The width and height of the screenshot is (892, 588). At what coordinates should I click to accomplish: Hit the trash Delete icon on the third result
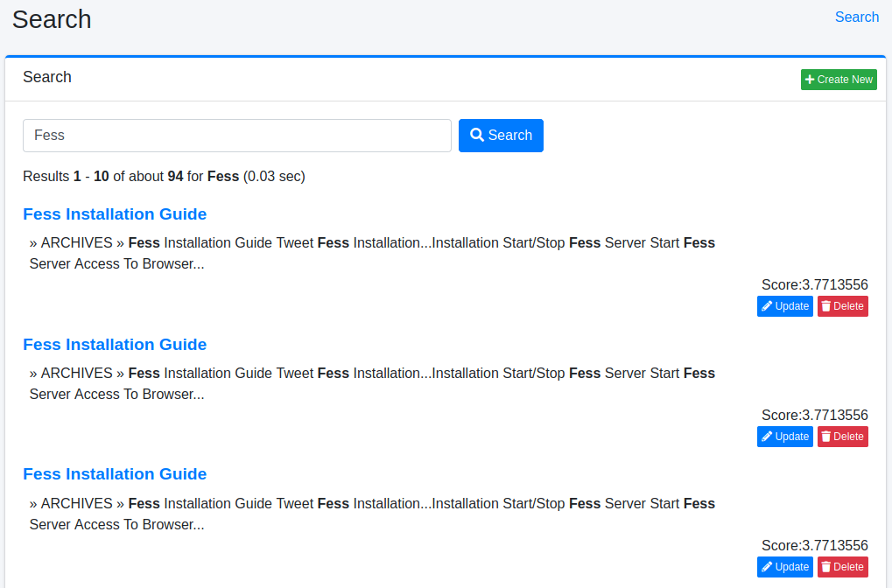[826, 567]
